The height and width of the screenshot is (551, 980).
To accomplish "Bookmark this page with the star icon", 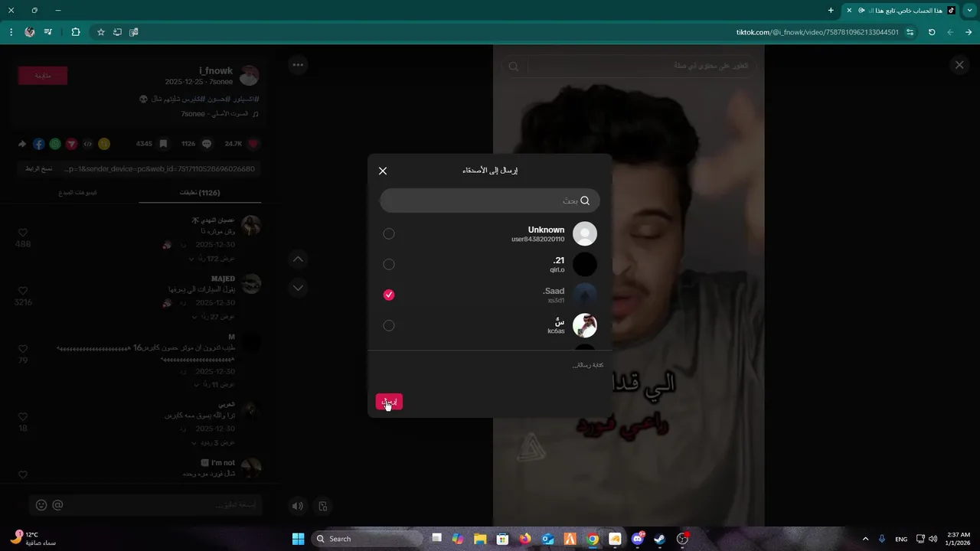I will (100, 32).
